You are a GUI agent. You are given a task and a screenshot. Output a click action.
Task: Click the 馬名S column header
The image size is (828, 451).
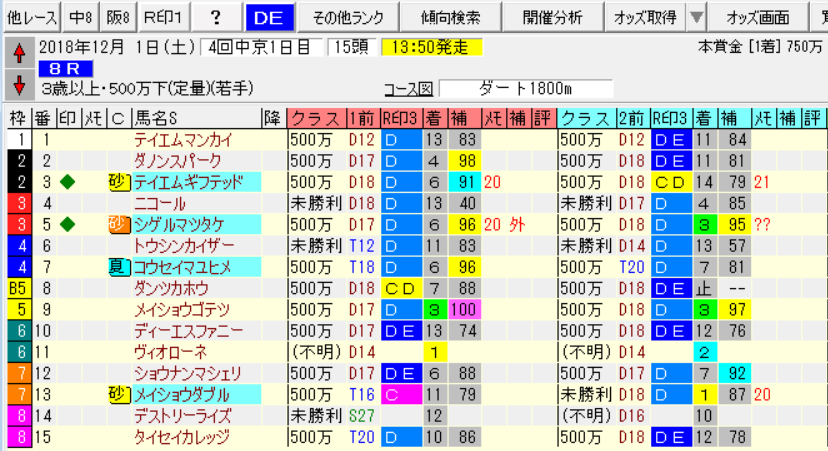(x=196, y=118)
